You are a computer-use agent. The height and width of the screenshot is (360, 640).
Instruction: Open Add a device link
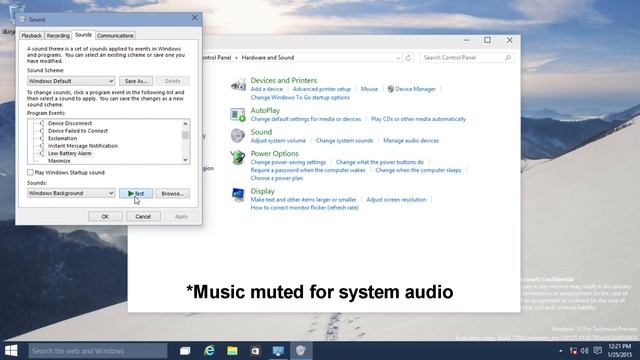267,89
